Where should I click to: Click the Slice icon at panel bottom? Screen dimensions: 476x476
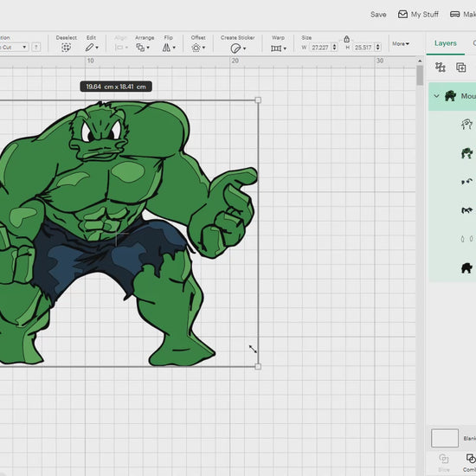coord(444,459)
